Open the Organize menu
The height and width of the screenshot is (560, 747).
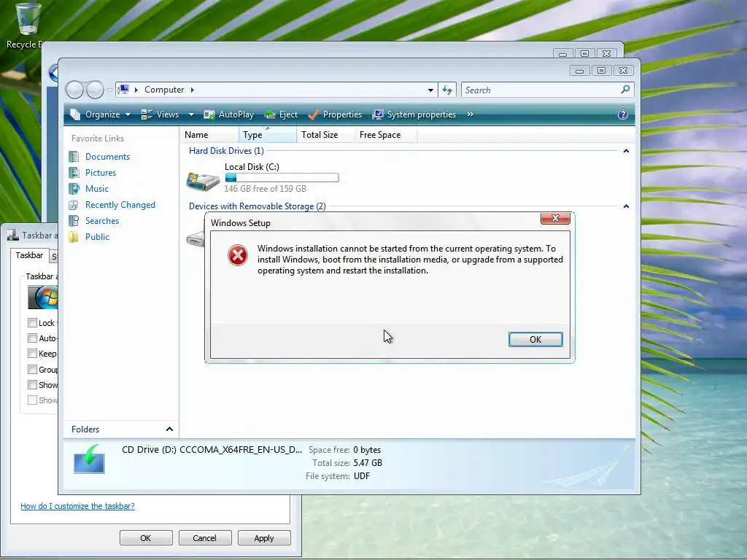pos(100,114)
